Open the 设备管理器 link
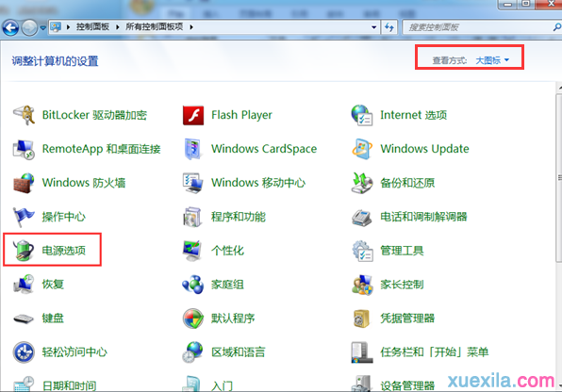 [407, 386]
